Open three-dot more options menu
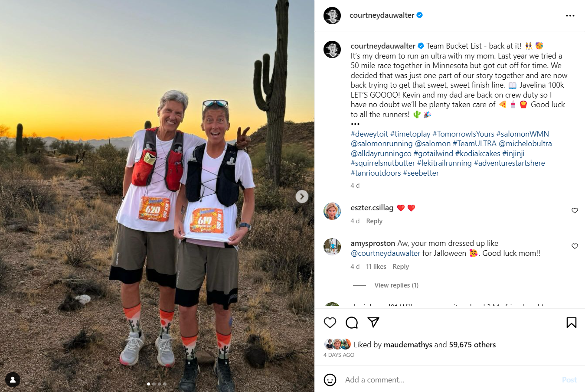 click(x=570, y=16)
